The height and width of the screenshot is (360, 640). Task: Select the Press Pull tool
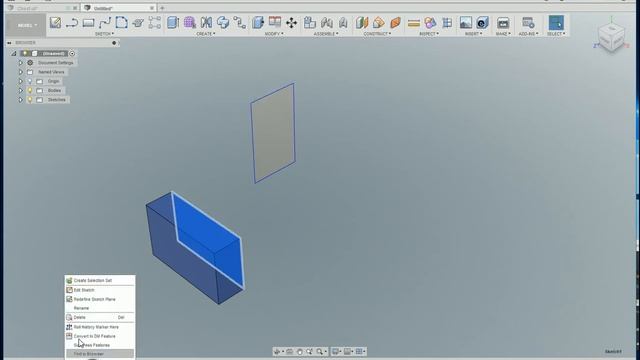pyautogui.click(x=258, y=22)
